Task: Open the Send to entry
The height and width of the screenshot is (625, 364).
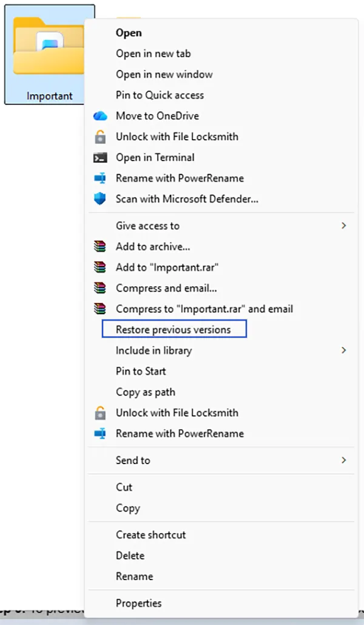Action: tap(133, 460)
